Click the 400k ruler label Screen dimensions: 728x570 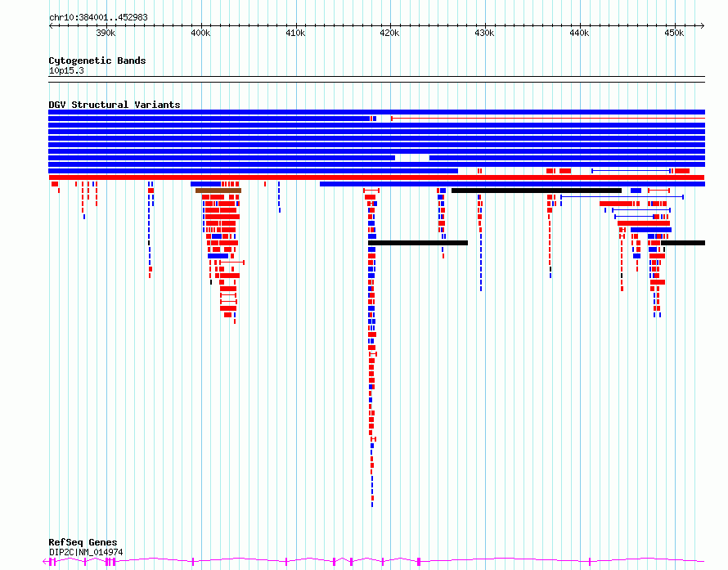click(200, 34)
